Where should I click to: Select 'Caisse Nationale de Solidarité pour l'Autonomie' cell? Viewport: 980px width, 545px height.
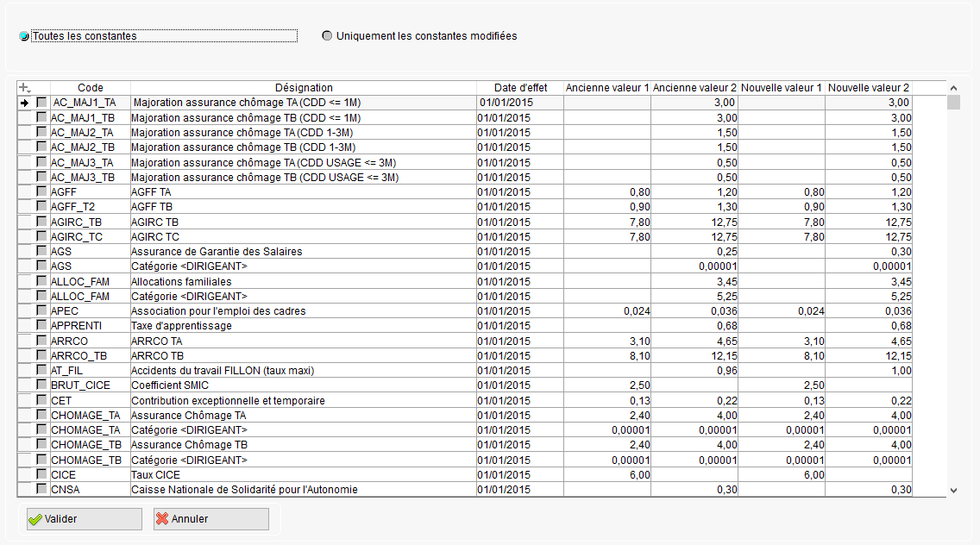coord(303,489)
